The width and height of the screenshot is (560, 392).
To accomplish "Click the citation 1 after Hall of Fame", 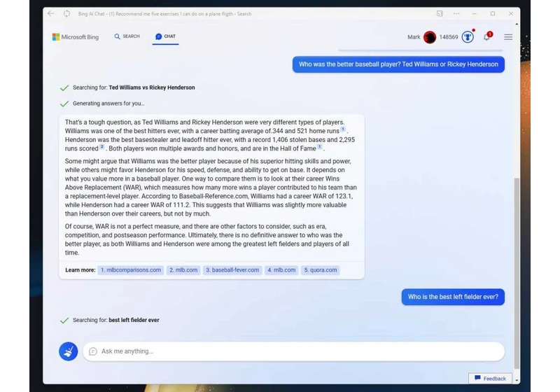I will tap(320, 147).
